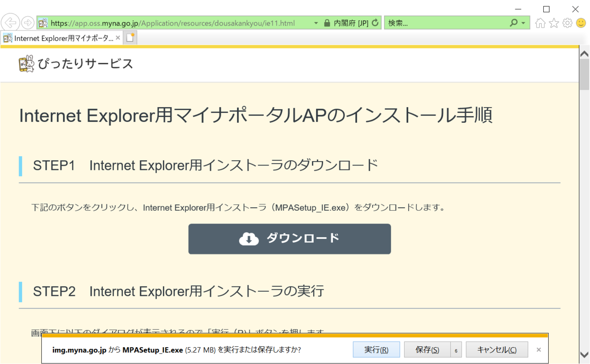The image size is (590, 364).
Task: Go forward with the browser Forward arrow
Action: 28,23
